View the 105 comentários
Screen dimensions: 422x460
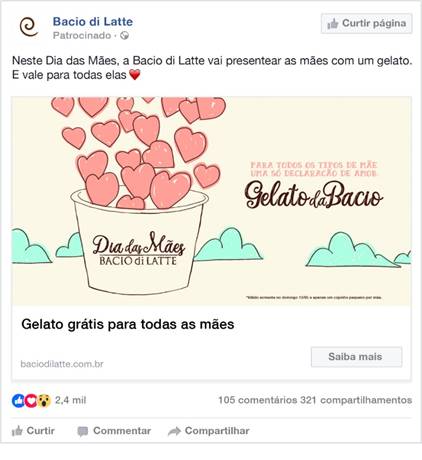(258, 400)
